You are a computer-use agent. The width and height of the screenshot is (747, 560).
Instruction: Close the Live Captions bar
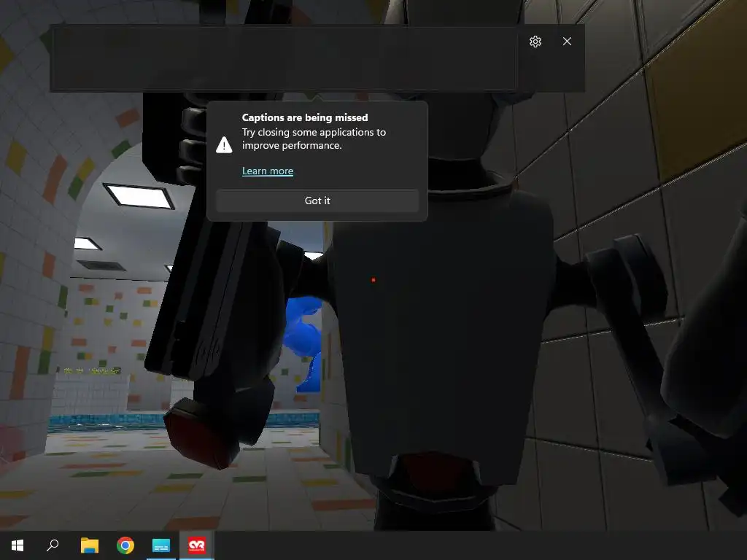coord(567,42)
